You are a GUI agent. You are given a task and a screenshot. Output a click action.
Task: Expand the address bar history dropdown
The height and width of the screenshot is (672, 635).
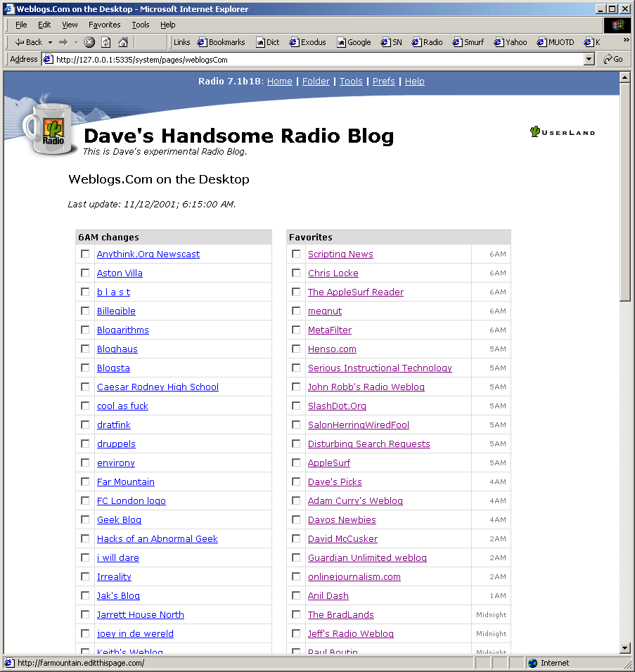click(x=589, y=60)
